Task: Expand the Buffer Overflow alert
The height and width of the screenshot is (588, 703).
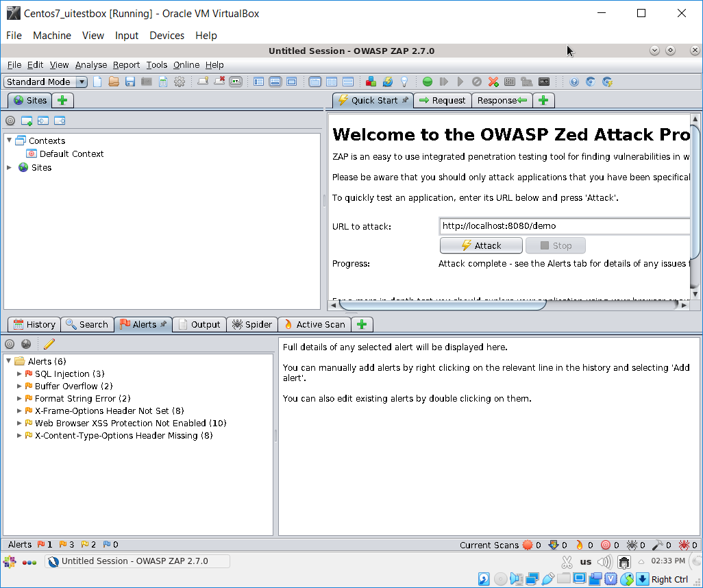Action: tap(19, 386)
